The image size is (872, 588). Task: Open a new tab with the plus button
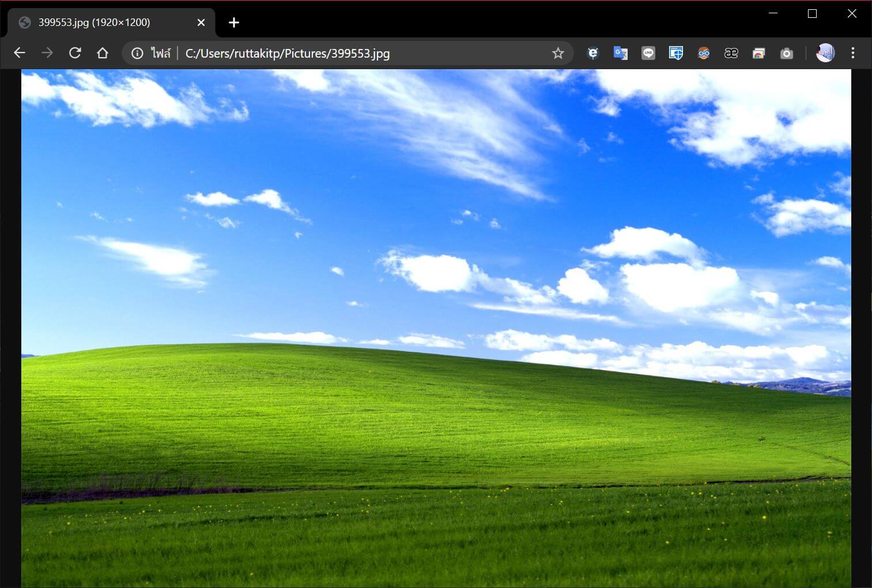233,22
